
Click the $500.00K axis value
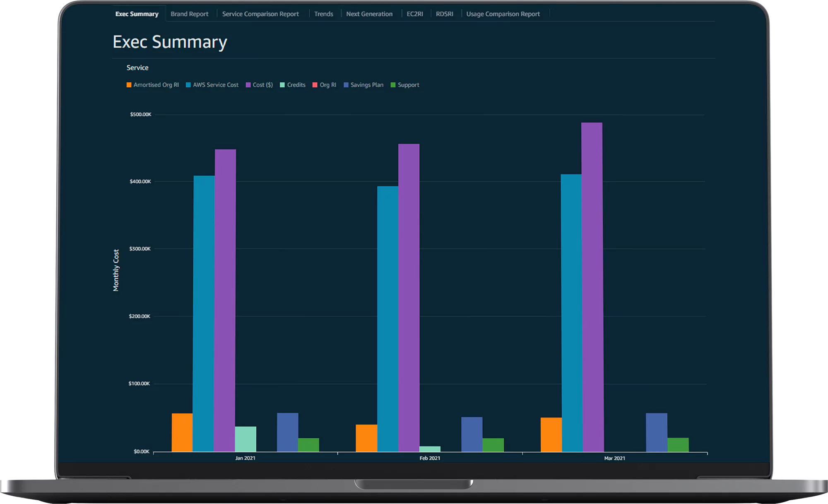tap(141, 114)
